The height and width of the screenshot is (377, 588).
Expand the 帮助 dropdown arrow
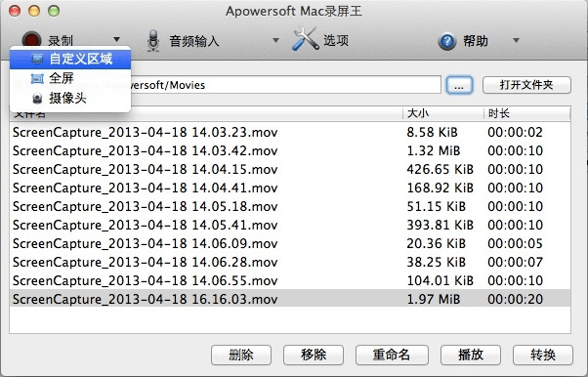point(516,40)
